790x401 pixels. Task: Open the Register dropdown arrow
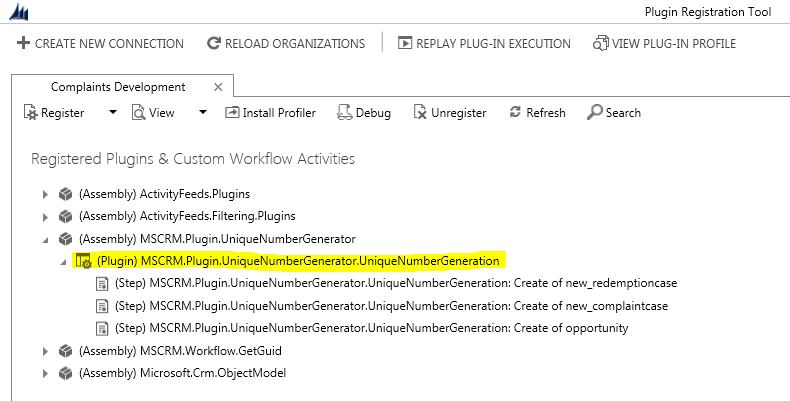click(113, 112)
